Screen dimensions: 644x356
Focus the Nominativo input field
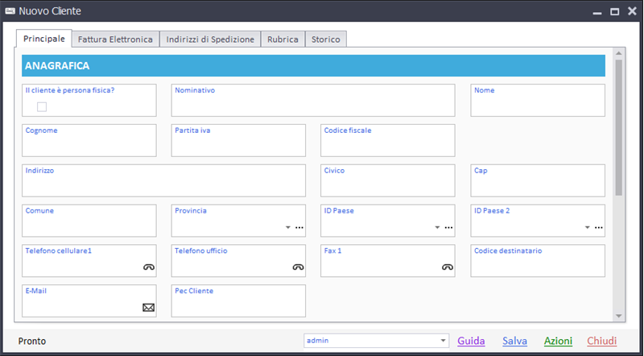(x=313, y=101)
